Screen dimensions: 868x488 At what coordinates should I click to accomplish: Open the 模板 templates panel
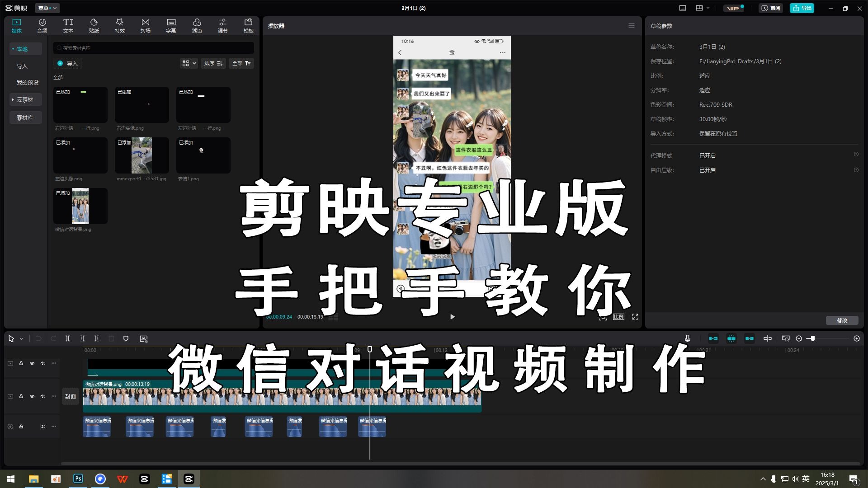[249, 26]
